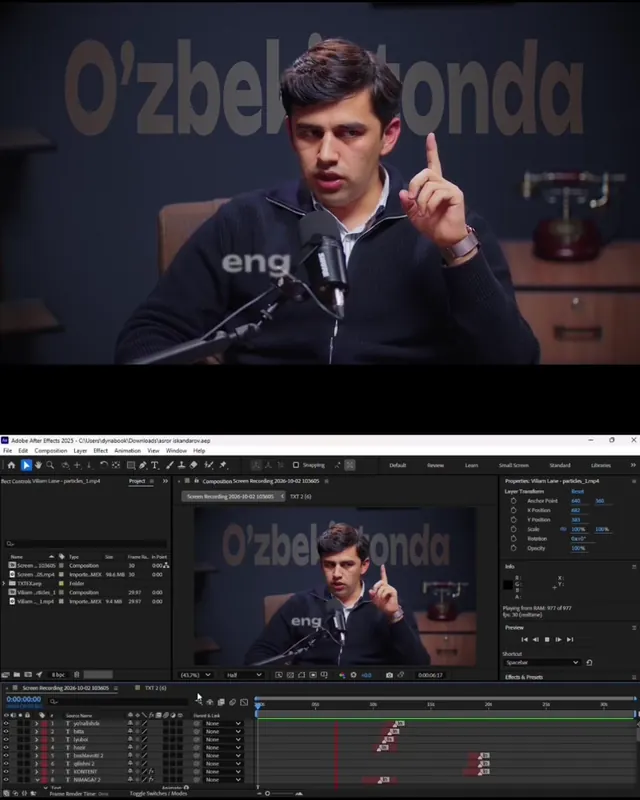The height and width of the screenshot is (800, 640).
Task: Switch to TXT 2 (6) timeline tab
Action: click(x=155, y=688)
